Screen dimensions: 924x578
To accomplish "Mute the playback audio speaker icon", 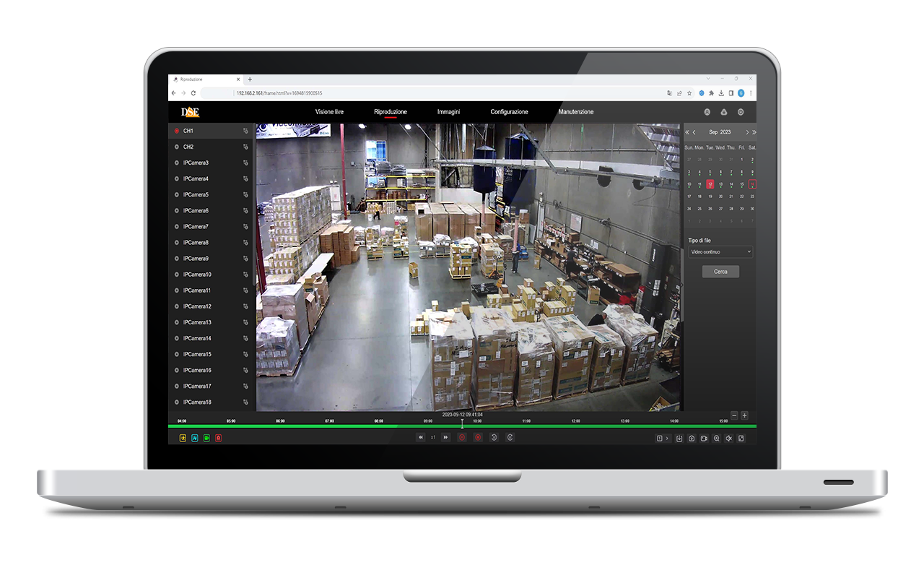I will pyautogui.click(x=729, y=437).
